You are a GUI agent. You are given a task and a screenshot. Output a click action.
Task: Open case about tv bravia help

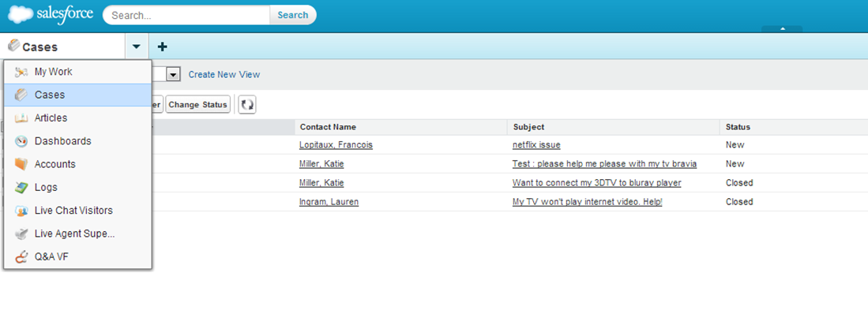tap(604, 163)
